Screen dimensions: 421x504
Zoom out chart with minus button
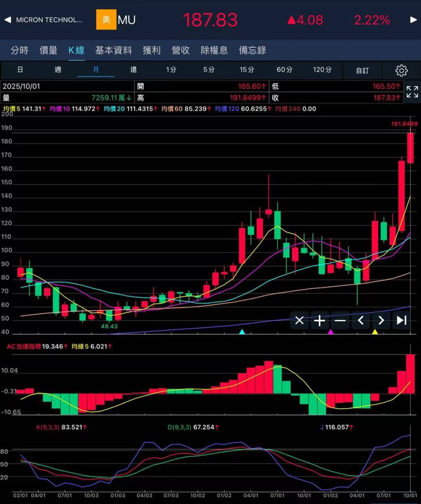pyautogui.click(x=340, y=321)
